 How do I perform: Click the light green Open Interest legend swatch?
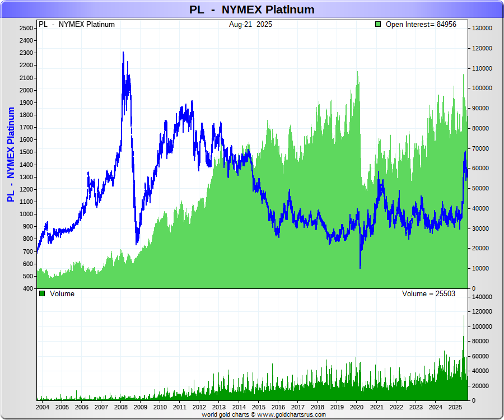click(379, 24)
